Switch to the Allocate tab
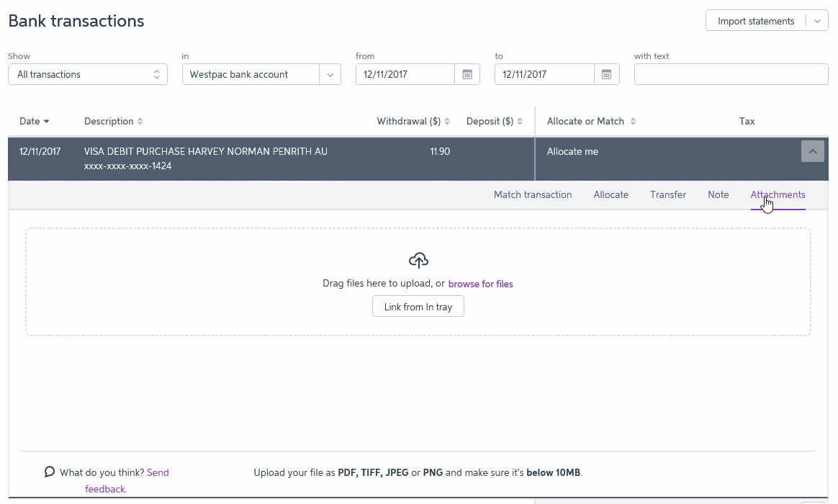This screenshot has width=838, height=504. pos(611,194)
